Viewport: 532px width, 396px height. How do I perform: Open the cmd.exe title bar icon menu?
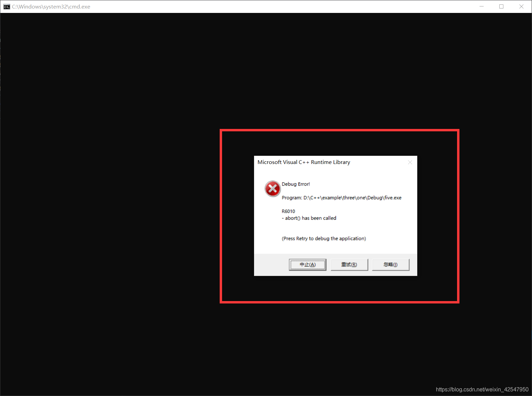(6, 7)
